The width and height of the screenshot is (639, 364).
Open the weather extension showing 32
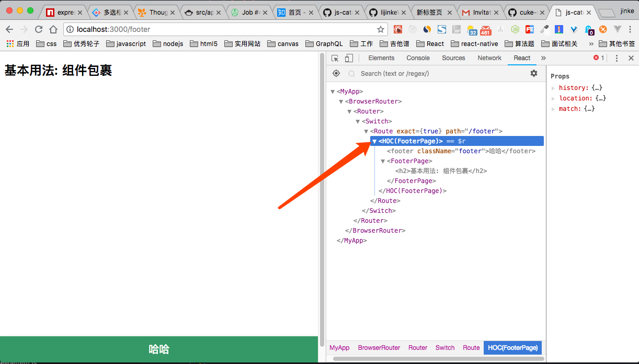472,30
